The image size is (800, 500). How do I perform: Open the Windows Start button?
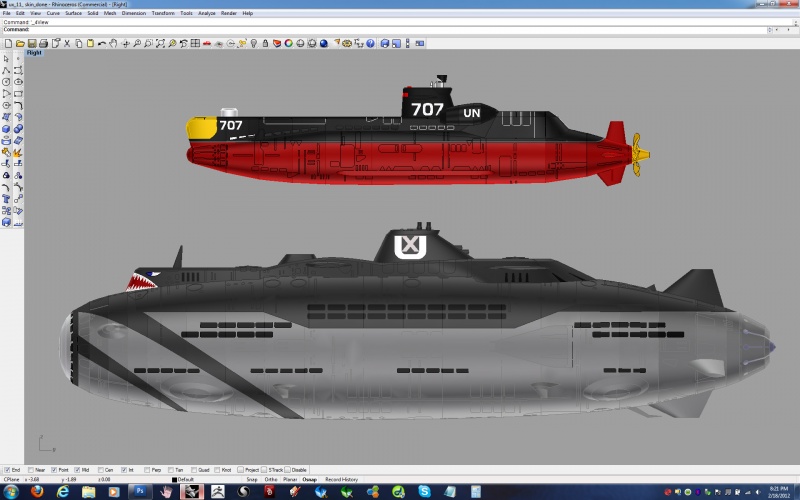(10, 492)
